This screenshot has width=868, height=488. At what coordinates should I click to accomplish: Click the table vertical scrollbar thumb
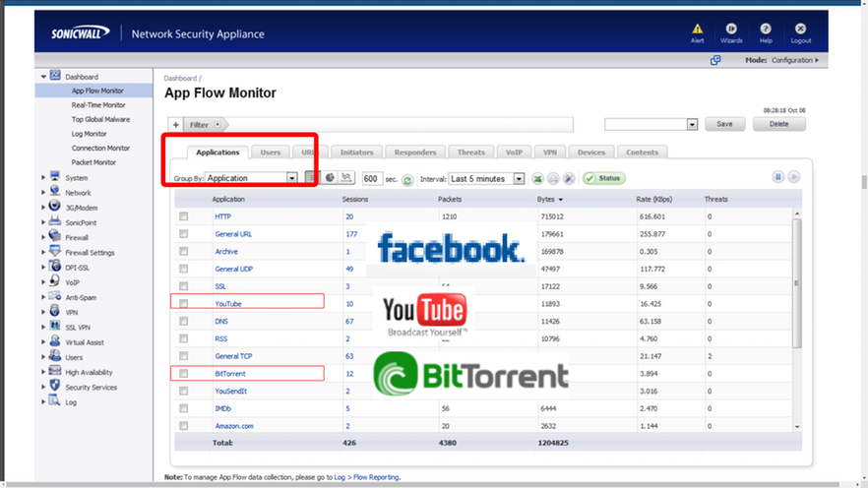click(796, 282)
